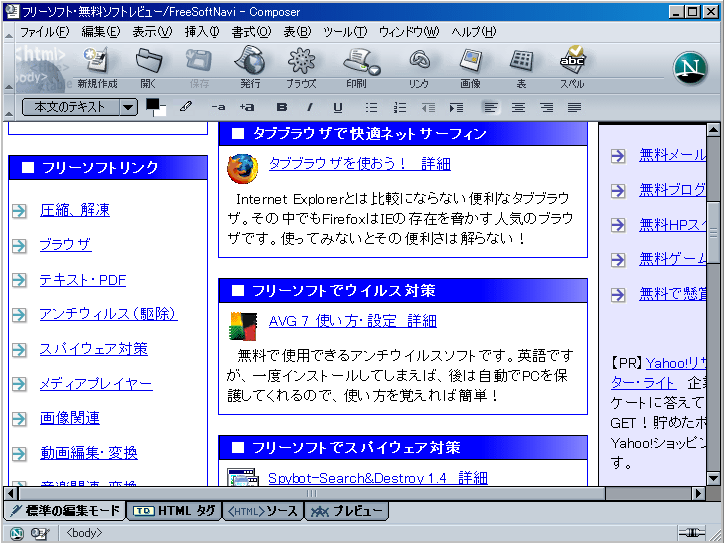Image resolution: width=724 pixels, height=543 pixels.
Task: Align text left
Action: (x=490, y=108)
